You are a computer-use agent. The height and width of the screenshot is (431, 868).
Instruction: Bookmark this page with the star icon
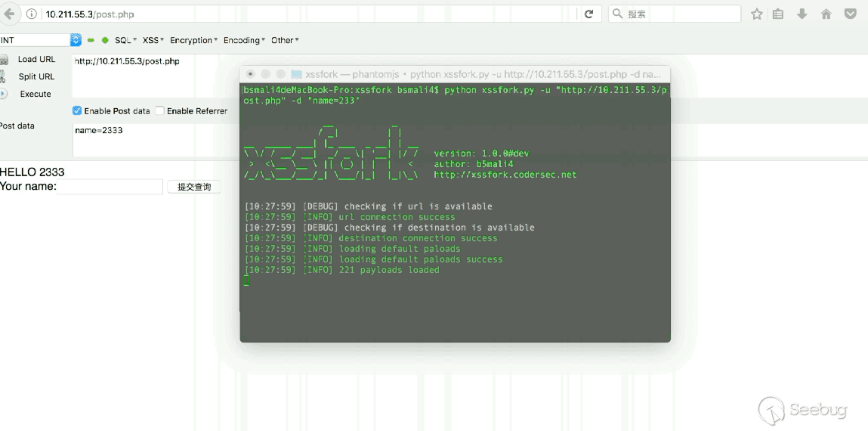tap(756, 14)
